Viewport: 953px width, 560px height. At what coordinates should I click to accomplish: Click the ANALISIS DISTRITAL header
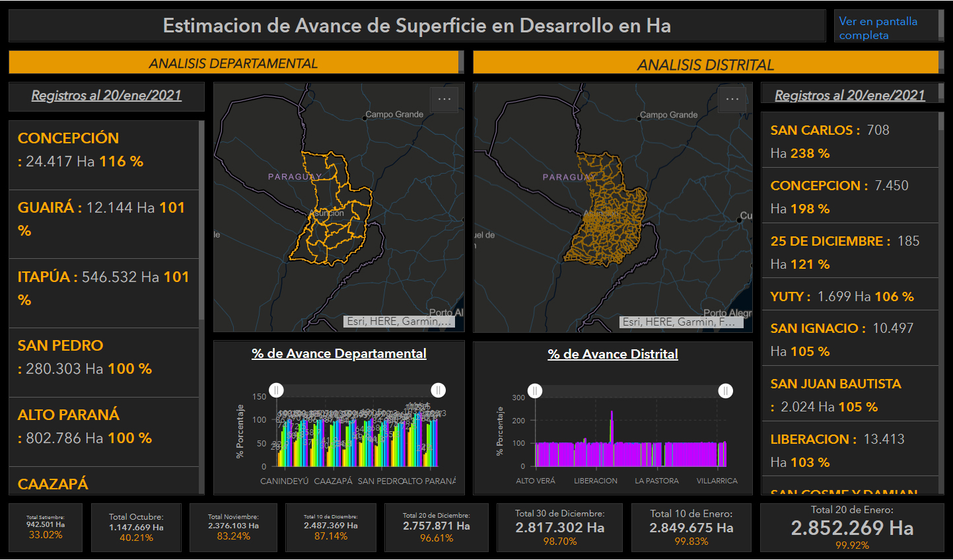coord(705,64)
